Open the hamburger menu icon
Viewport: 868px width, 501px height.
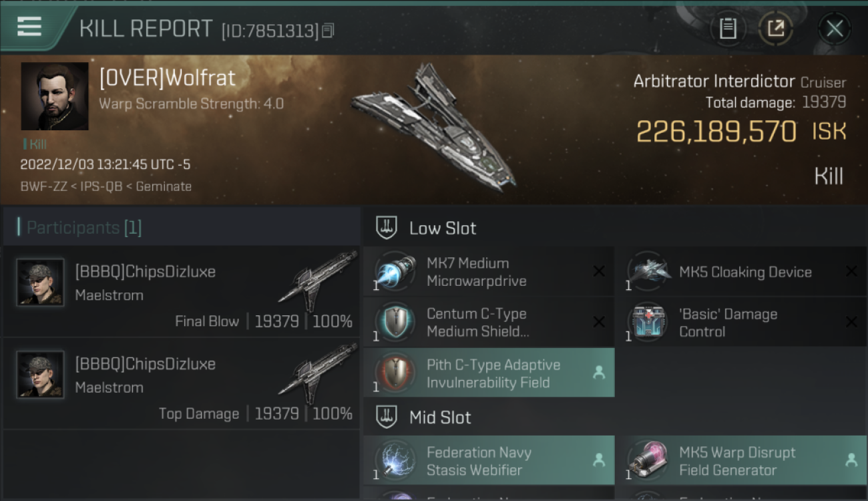[x=29, y=27]
